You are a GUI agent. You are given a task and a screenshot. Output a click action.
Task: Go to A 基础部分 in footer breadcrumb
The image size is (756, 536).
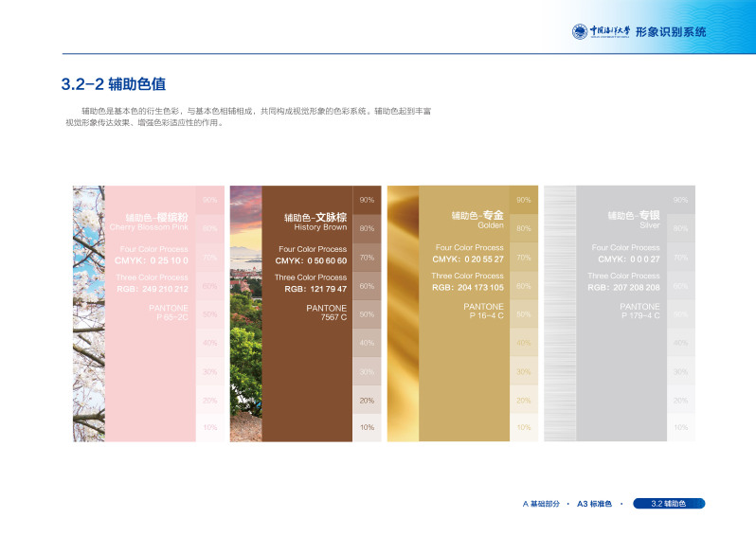coord(542,504)
